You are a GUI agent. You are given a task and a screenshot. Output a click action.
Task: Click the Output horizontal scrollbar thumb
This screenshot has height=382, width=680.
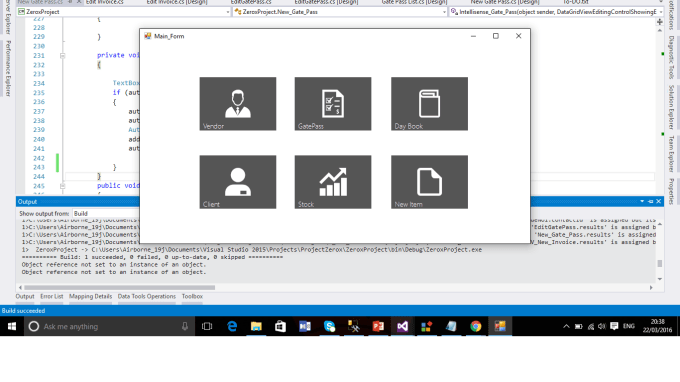coord(119,287)
